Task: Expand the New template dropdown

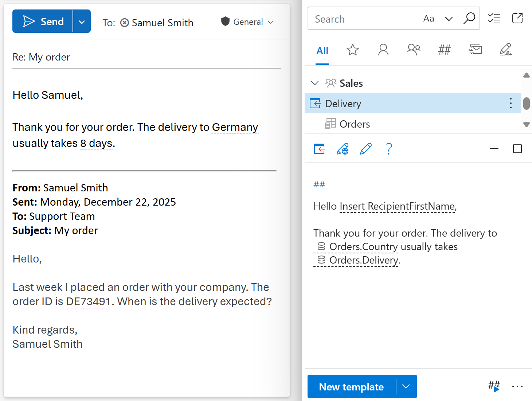Action: click(406, 386)
